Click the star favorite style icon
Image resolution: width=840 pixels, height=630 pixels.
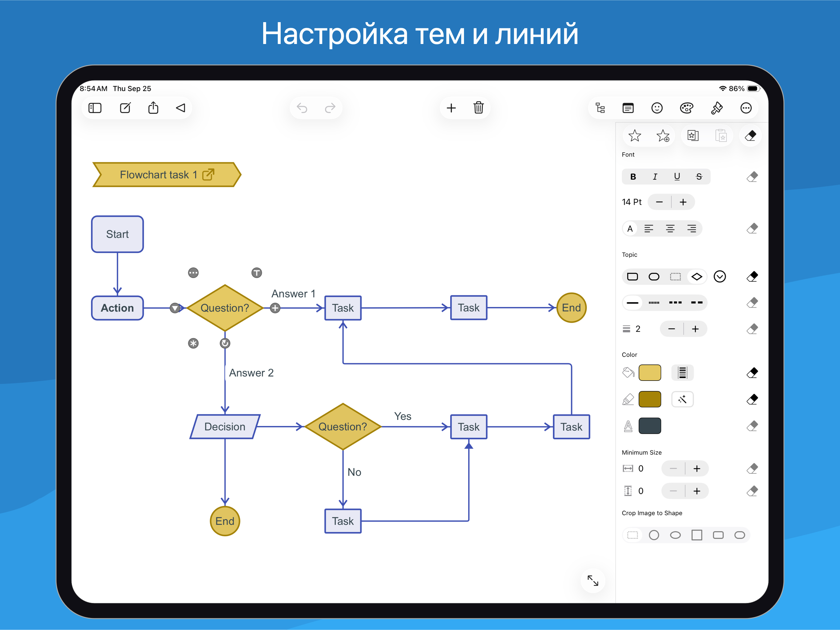635,135
